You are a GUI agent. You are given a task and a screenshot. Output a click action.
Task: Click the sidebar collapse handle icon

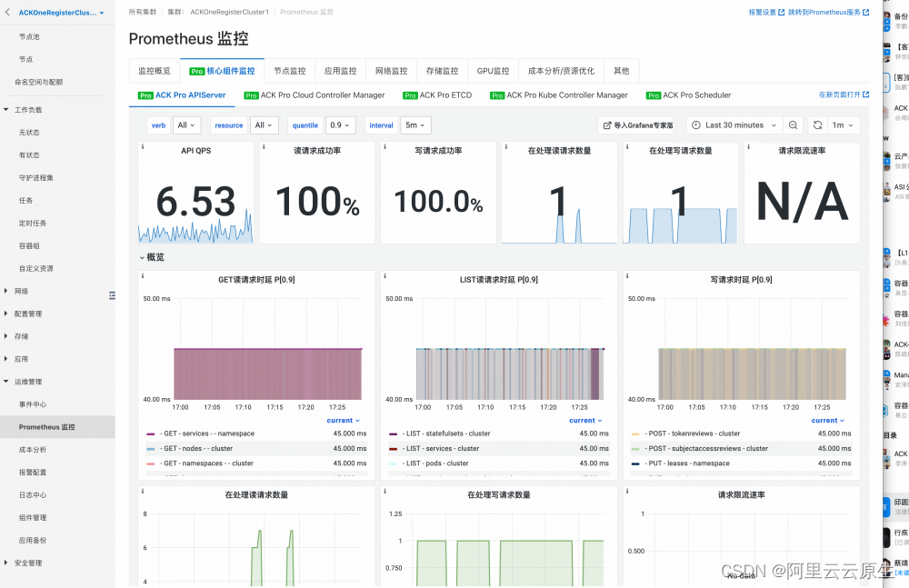(112, 295)
